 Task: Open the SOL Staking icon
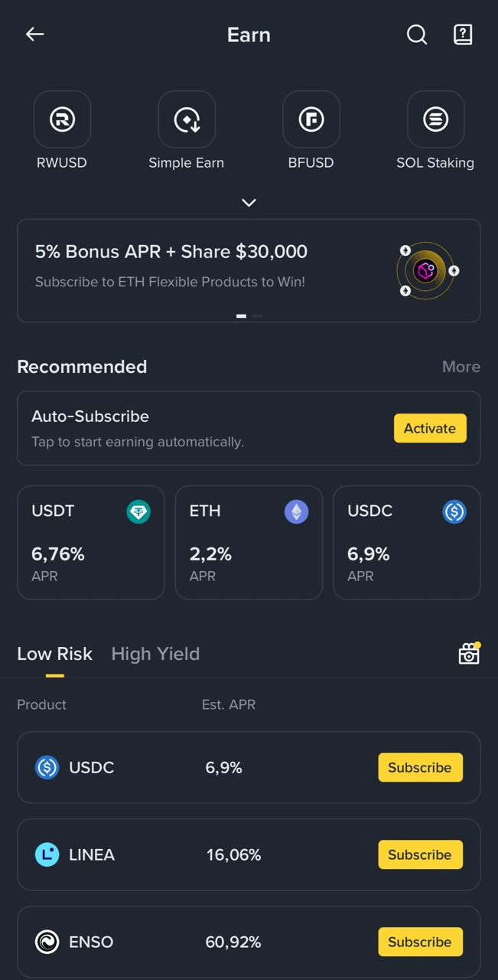click(436, 119)
